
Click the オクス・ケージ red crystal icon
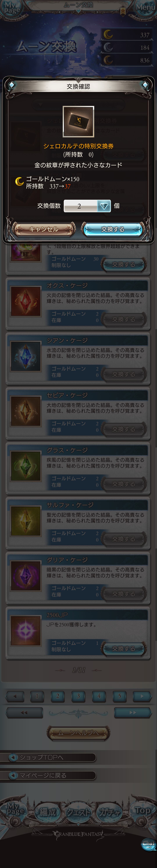point(26,301)
